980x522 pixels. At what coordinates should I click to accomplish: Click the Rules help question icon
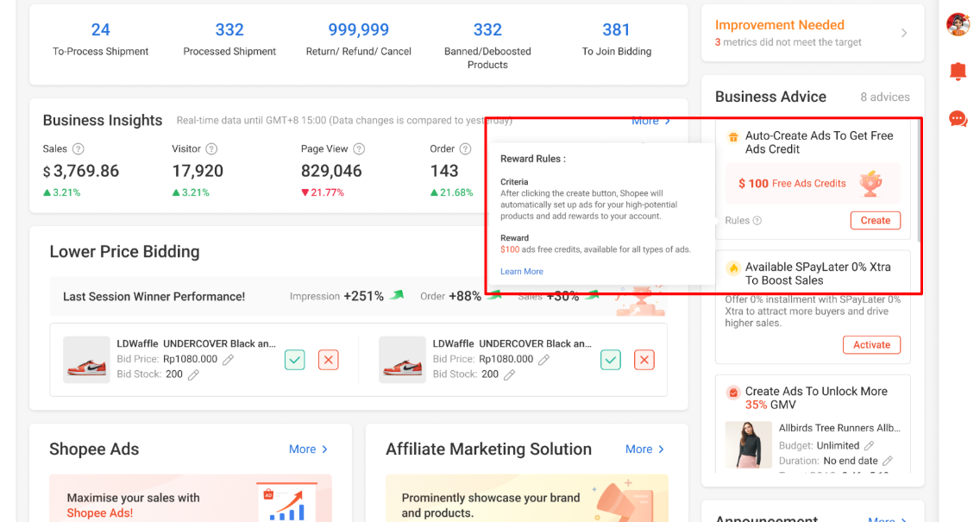(x=757, y=221)
